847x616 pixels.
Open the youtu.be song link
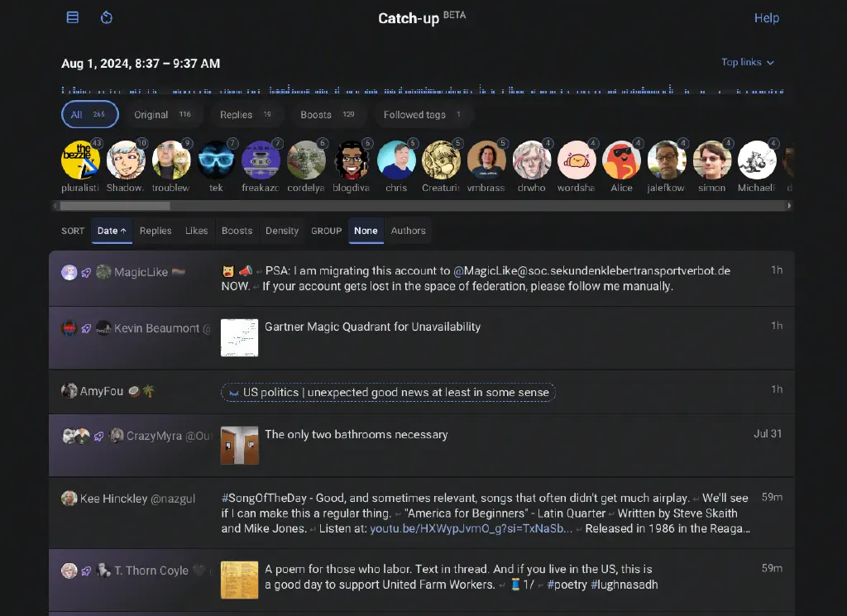point(471,528)
